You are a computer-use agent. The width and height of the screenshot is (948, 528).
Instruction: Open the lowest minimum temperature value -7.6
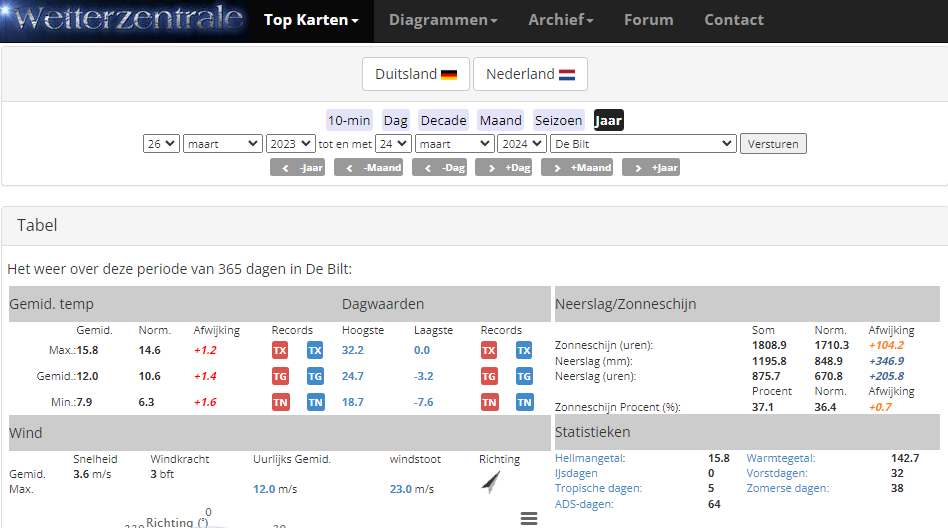[423, 402]
